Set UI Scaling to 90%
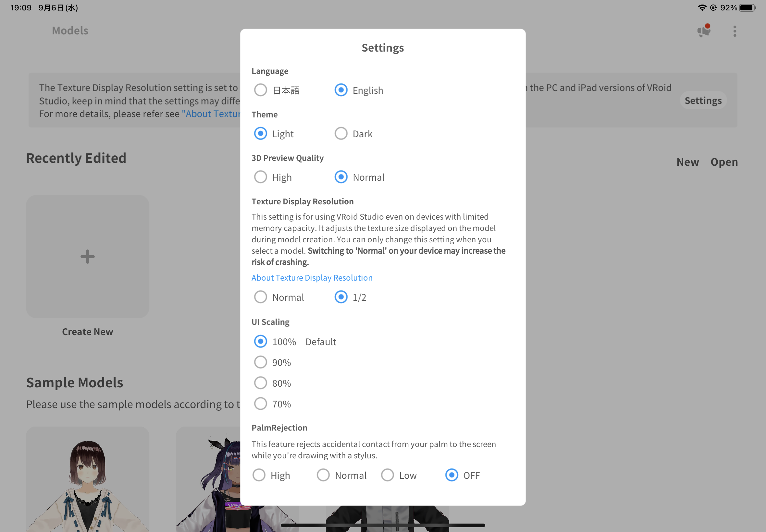This screenshot has height=532, width=766. tap(260, 362)
